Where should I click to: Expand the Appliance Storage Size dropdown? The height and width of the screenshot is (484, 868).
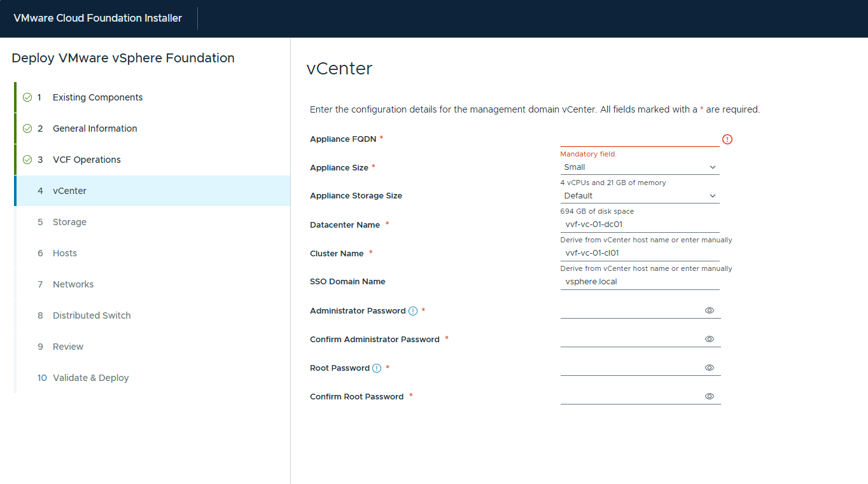tap(640, 196)
